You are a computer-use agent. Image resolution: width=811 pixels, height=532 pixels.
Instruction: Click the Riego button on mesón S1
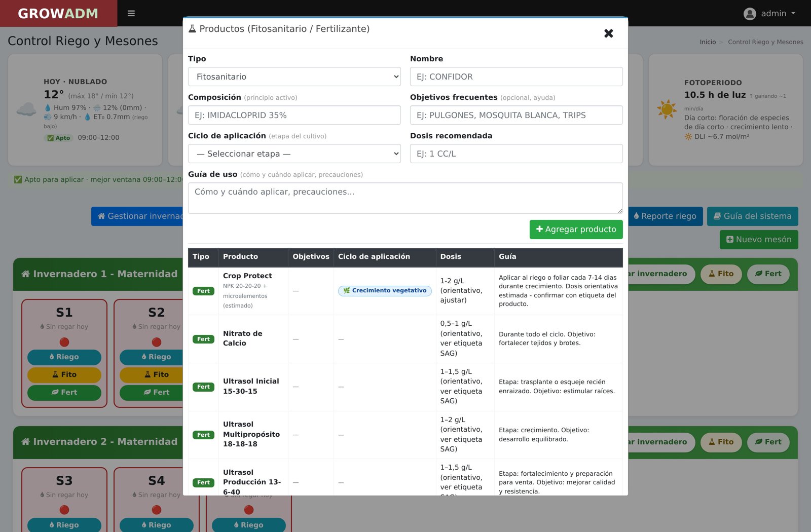(x=64, y=357)
